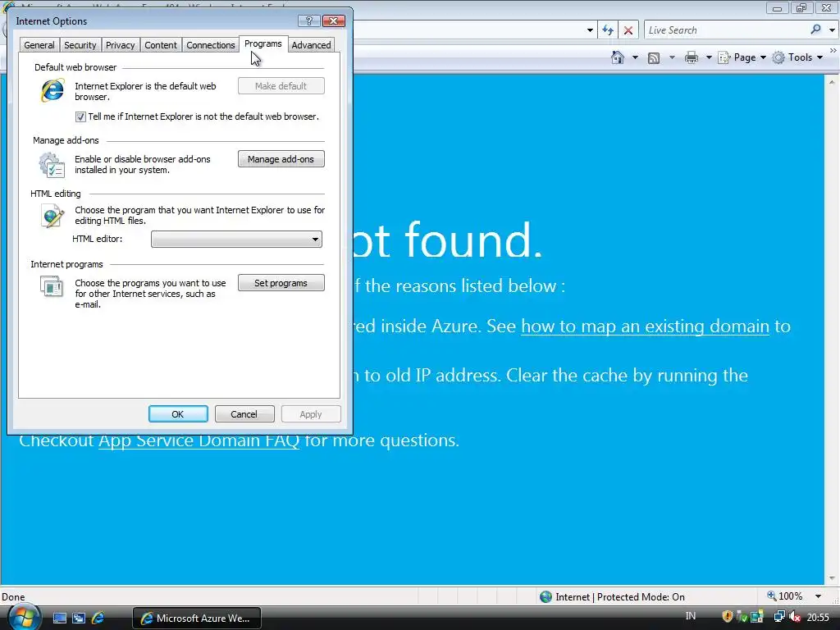
Task: Open the Page menu dropdown arrow
Action: click(x=763, y=57)
